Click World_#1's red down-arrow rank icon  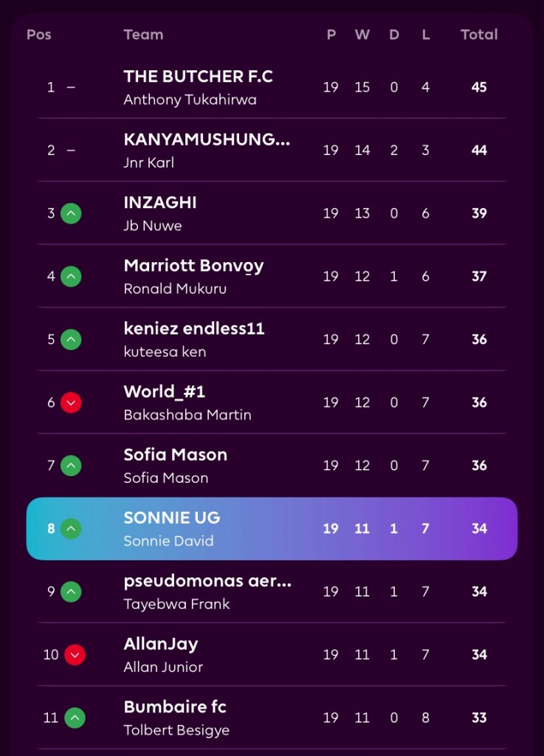coord(71,403)
